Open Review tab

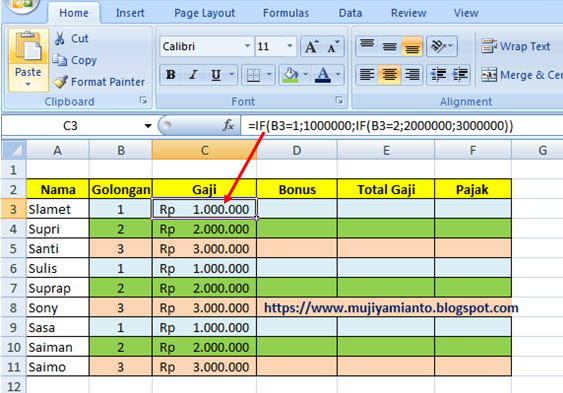click(409, 13)
